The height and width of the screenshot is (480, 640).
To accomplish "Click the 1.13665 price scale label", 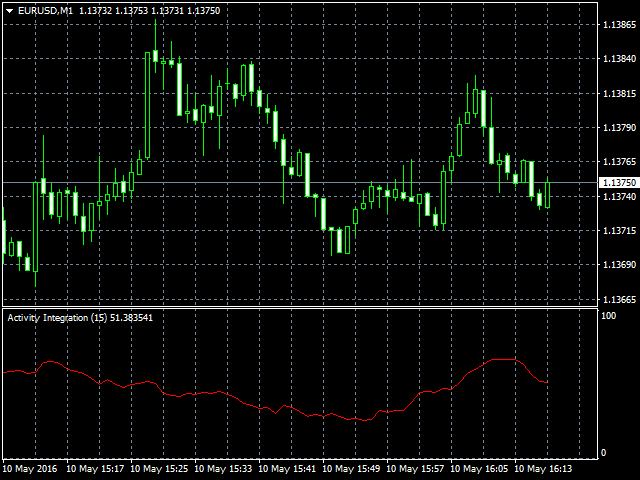I will pyautogui.click(x=619, y=300).
